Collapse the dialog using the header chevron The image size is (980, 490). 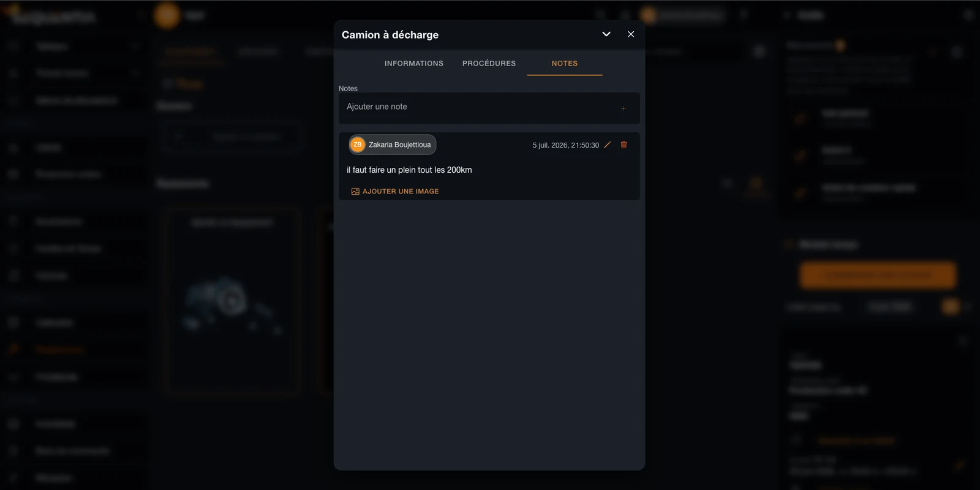coord(606,34)
